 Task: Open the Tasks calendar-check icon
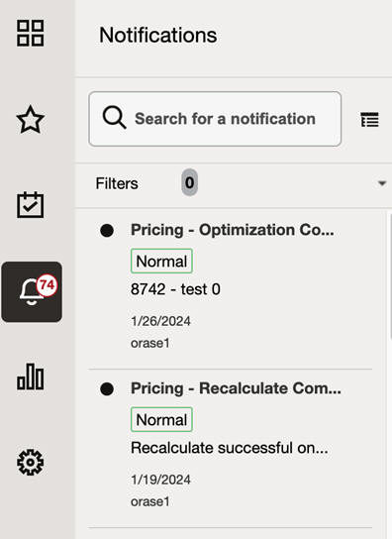31,205
